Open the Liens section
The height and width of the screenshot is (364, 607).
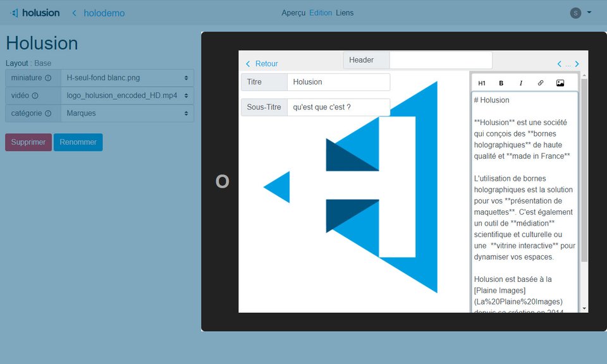[x=345, y=12]
